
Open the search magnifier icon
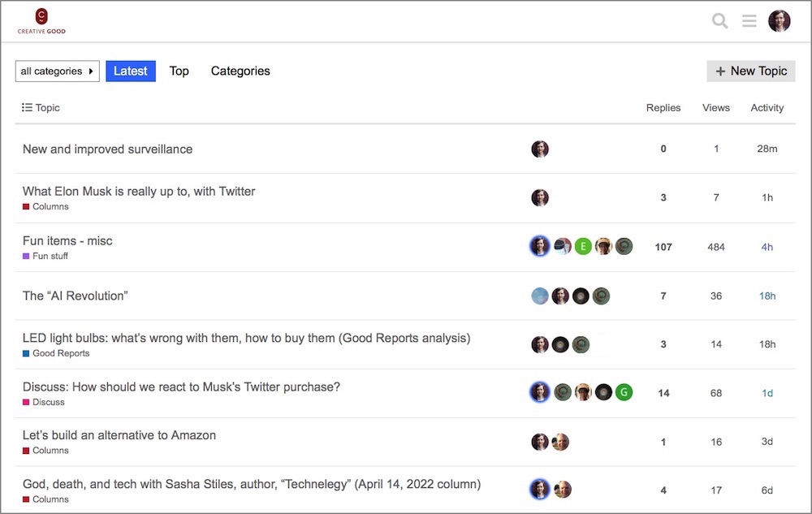coord(719,20)
